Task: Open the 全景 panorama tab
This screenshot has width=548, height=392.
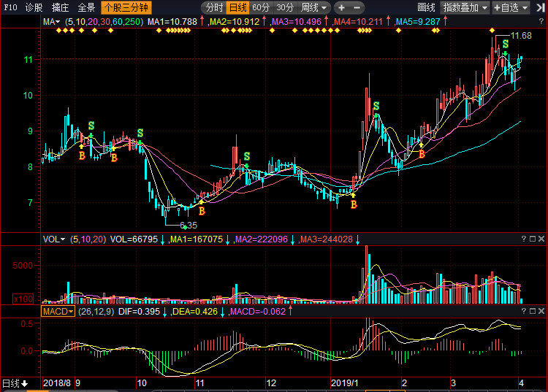Action: coord(86,7)
